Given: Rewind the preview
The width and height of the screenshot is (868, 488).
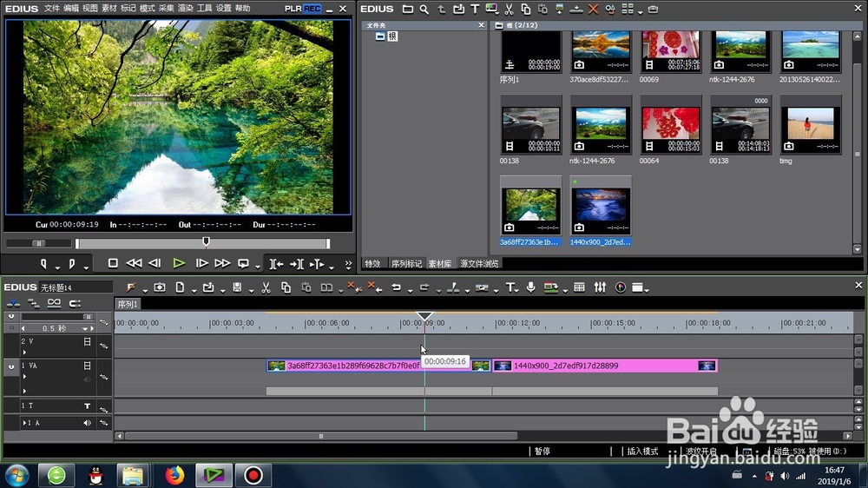Looking at the screenshot, I should tap(134, 264).
